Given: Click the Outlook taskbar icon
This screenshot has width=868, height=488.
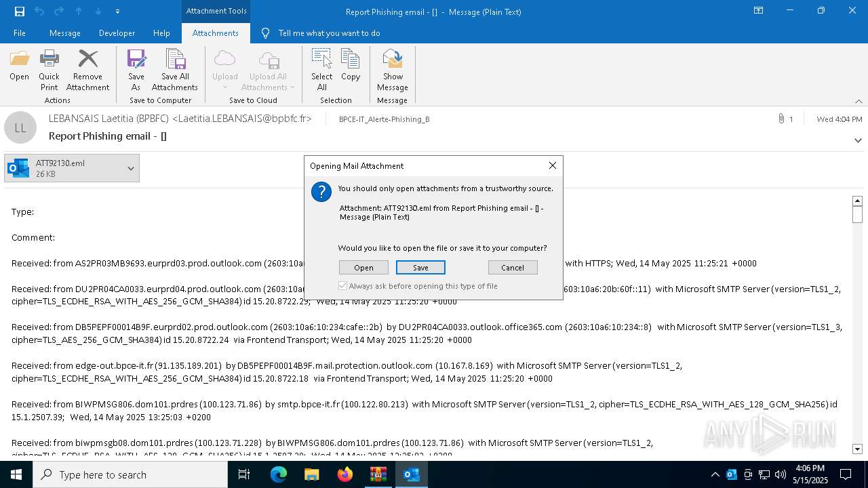Looking at the screenshot, I should pos(412,474).
